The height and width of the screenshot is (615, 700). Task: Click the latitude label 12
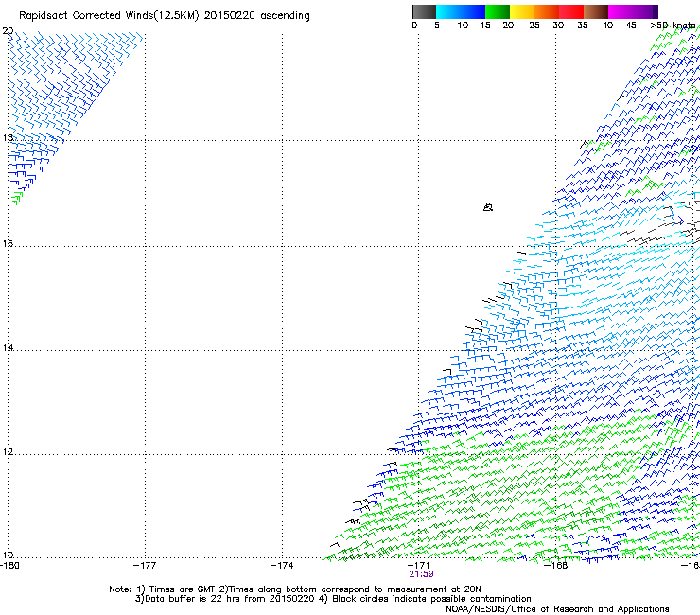click(8, 452)
